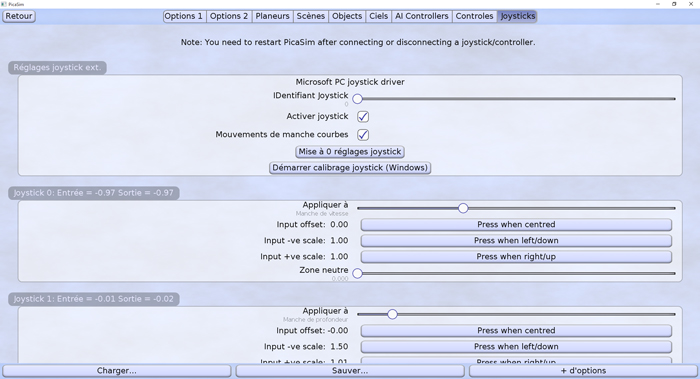
Task: Click the Retour back button
Action: tap(19, 16)
